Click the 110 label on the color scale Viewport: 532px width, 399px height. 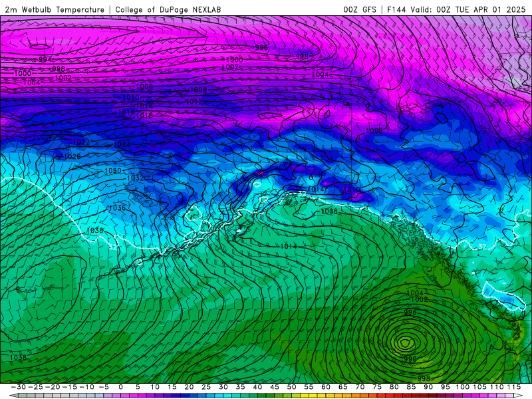497,387
